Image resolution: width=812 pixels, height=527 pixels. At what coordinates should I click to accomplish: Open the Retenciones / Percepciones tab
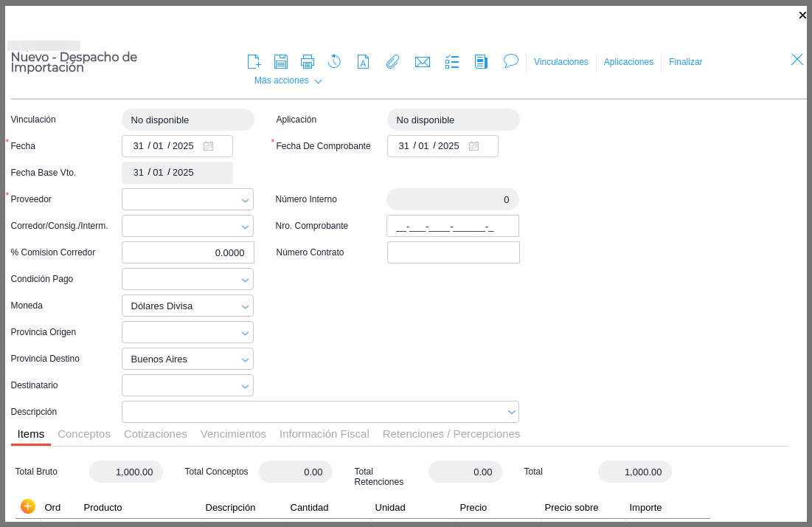click(451, 434)
